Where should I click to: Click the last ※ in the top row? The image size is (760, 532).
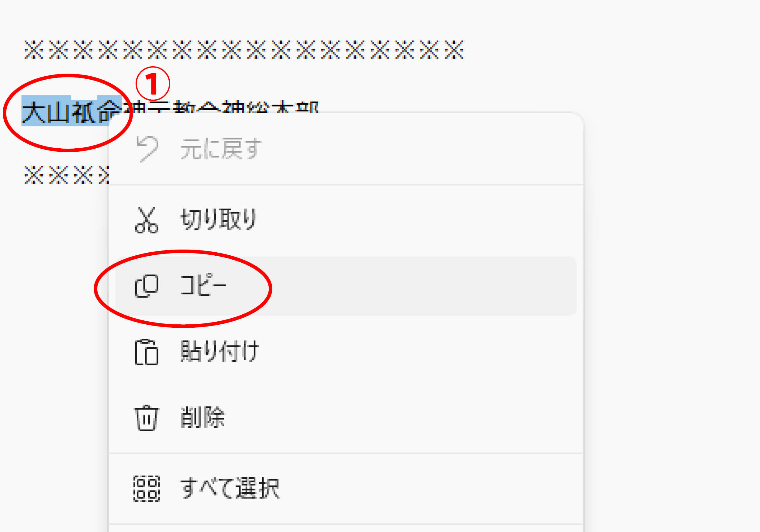click(454, 50)
